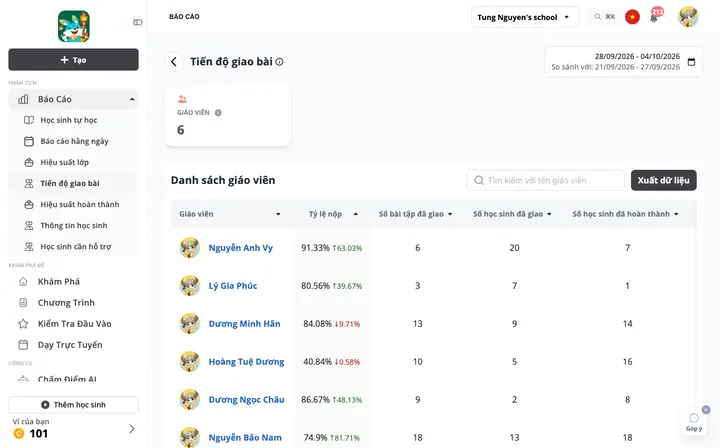The image size is (720, 448).
Task: Click the book icon for Học sinh tự học
Action: (29, 120)
